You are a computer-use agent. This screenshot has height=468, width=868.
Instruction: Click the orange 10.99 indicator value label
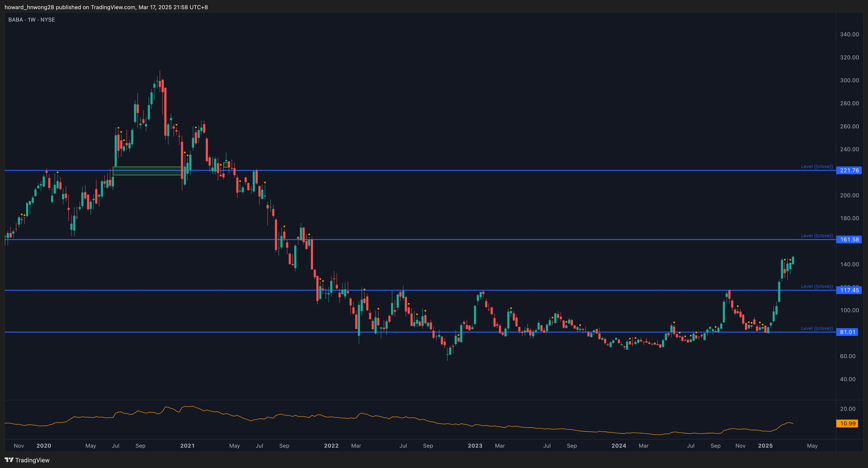(x=847, y=423)
